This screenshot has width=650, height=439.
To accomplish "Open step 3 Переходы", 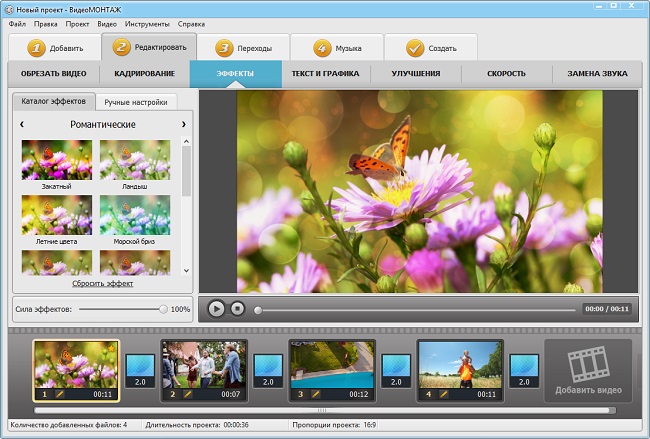I will pyautogui.click(x=243, y=48).
